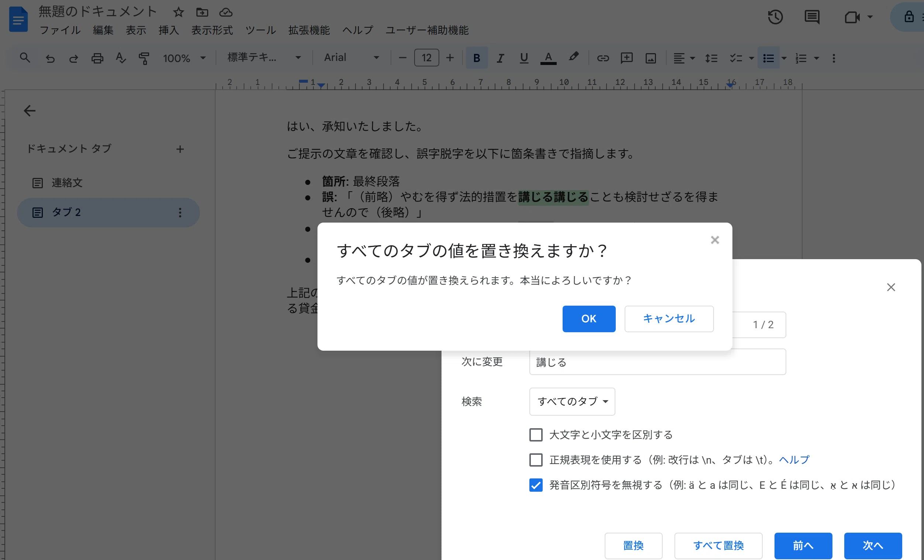Expand the numbered list dropdown arrow
Screen dimensions: 924x560
816,58
